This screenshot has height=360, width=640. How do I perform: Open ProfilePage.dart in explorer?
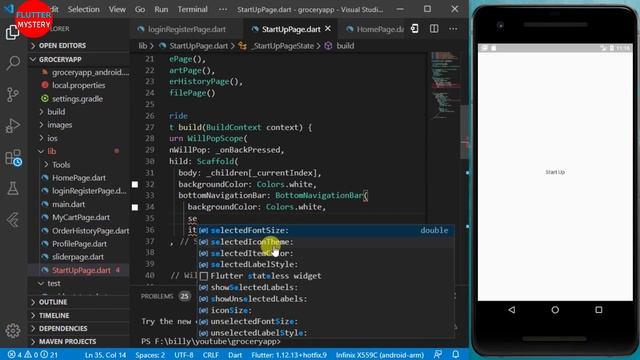click(x=79, y=244)
